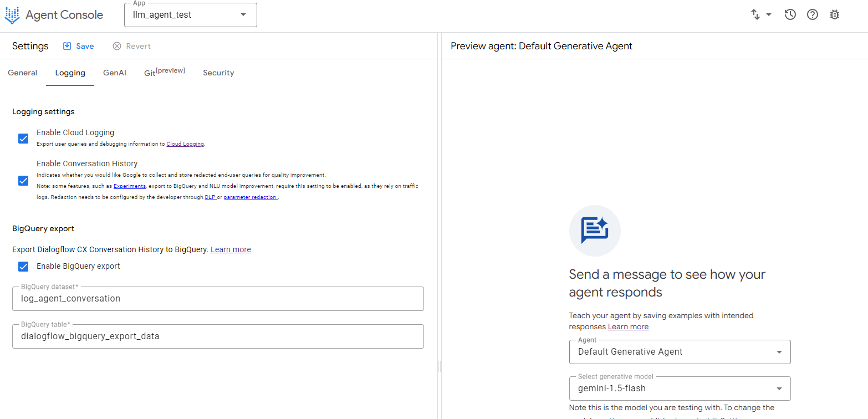868x419 pixels.
Task: Expand the Agent dropdown in preview
Action: click(x=680, y=352)
